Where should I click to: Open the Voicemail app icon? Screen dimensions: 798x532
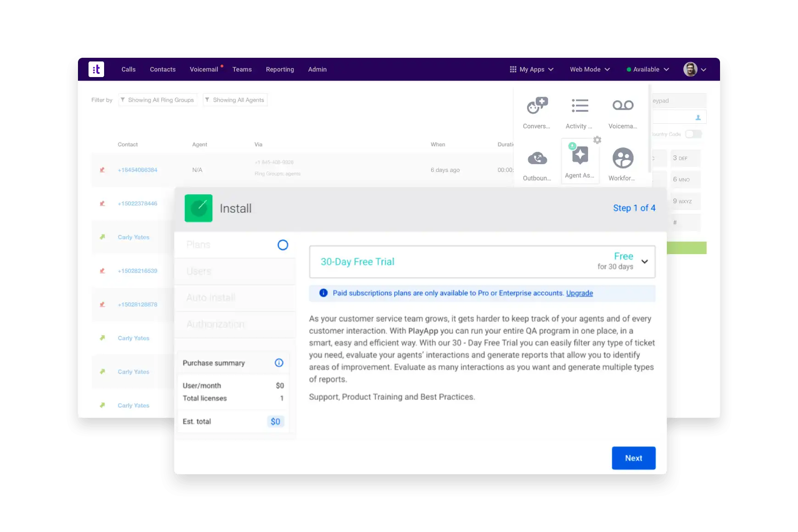point(622,106)
